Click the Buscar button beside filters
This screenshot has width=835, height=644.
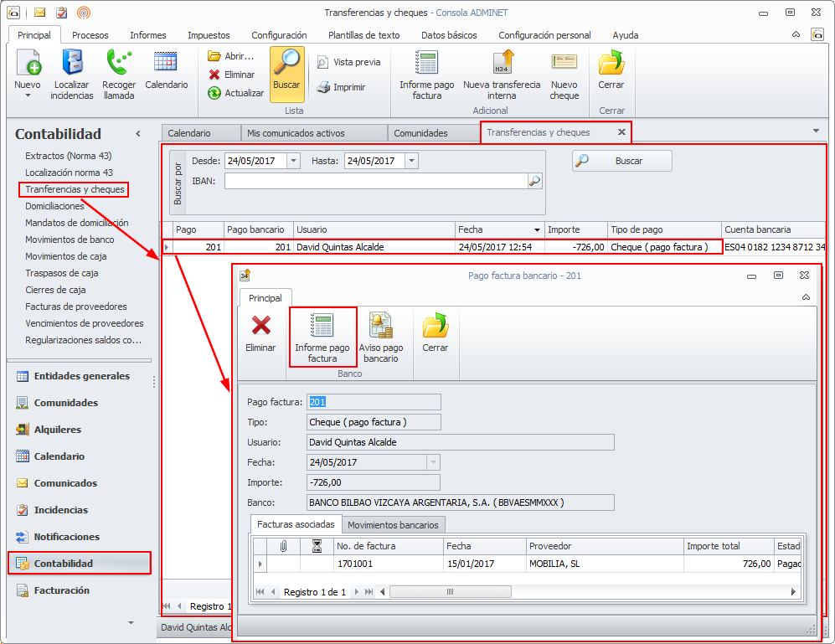coord(622,161)
